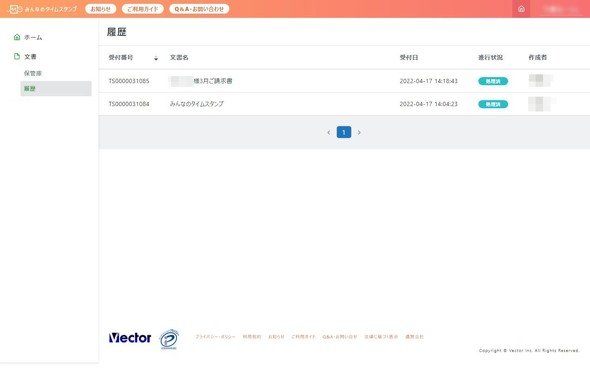
Task: Go to ホーム in the sidebar
Action: coord(28,37)
